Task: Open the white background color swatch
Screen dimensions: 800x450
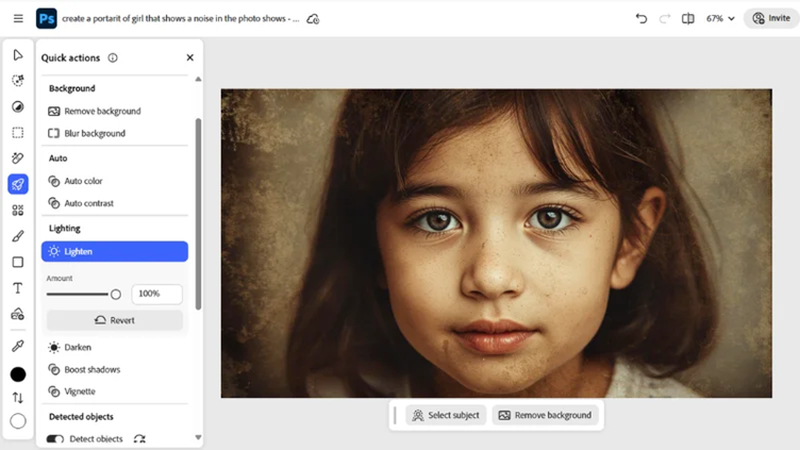Action: click(x=18, y=421)
